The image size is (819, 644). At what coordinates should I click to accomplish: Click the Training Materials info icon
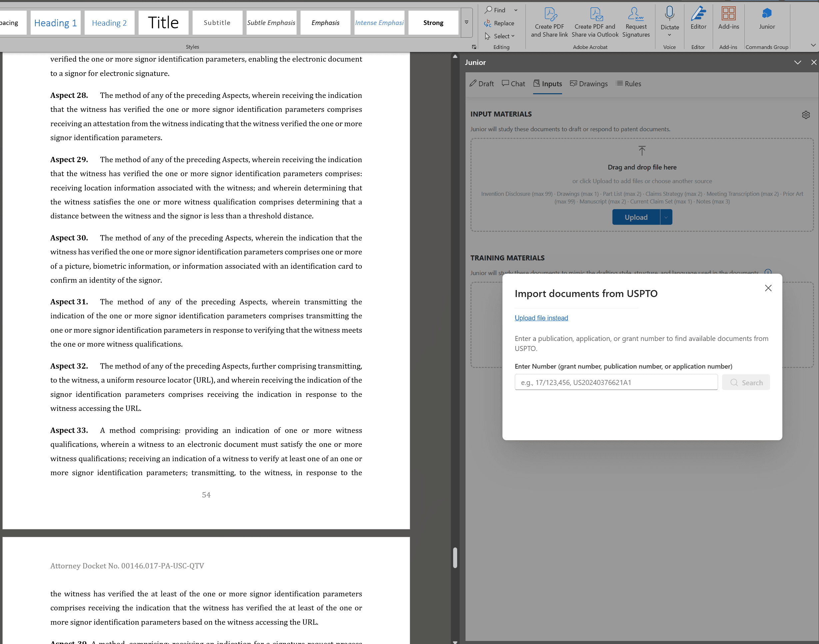(x=768, y=272)
